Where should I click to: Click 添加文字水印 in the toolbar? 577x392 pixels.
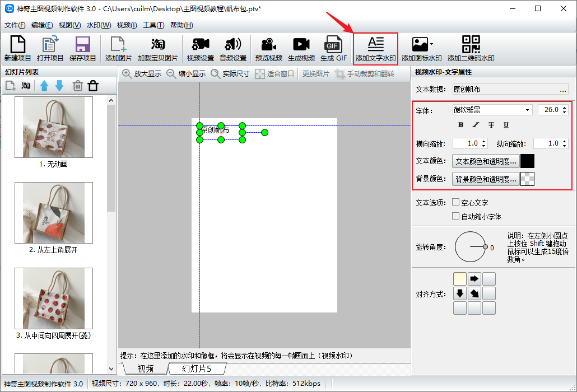375,49
